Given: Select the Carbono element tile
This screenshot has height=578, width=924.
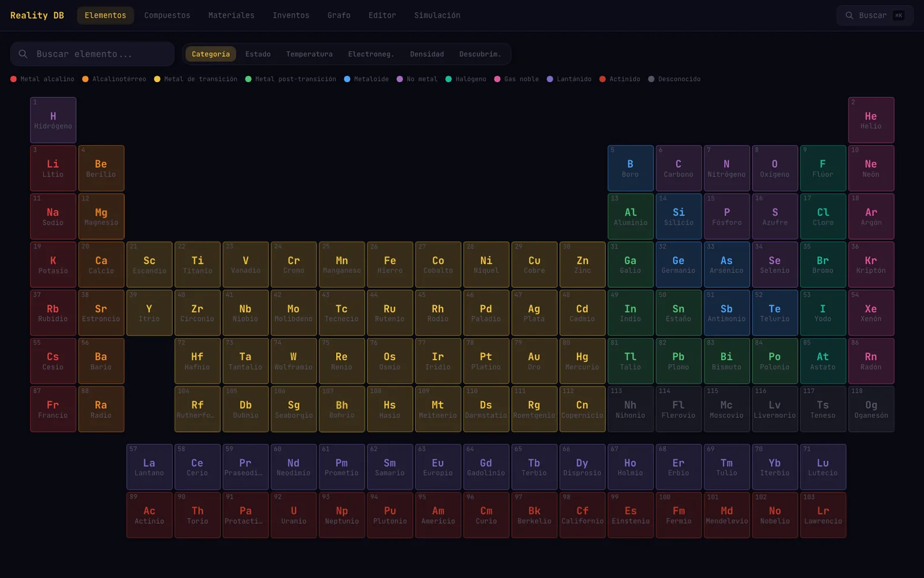Looking at the screenshot, I should click(x=679, y=168).
